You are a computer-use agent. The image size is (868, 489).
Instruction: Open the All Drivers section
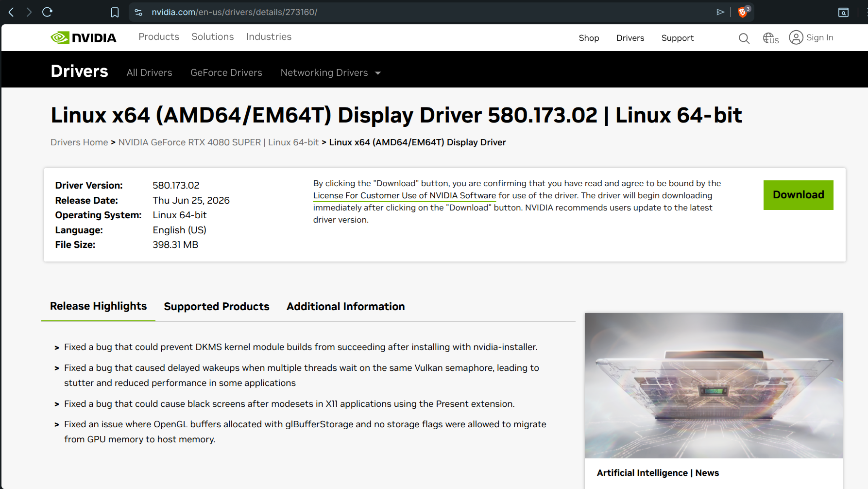coord(149,72)
